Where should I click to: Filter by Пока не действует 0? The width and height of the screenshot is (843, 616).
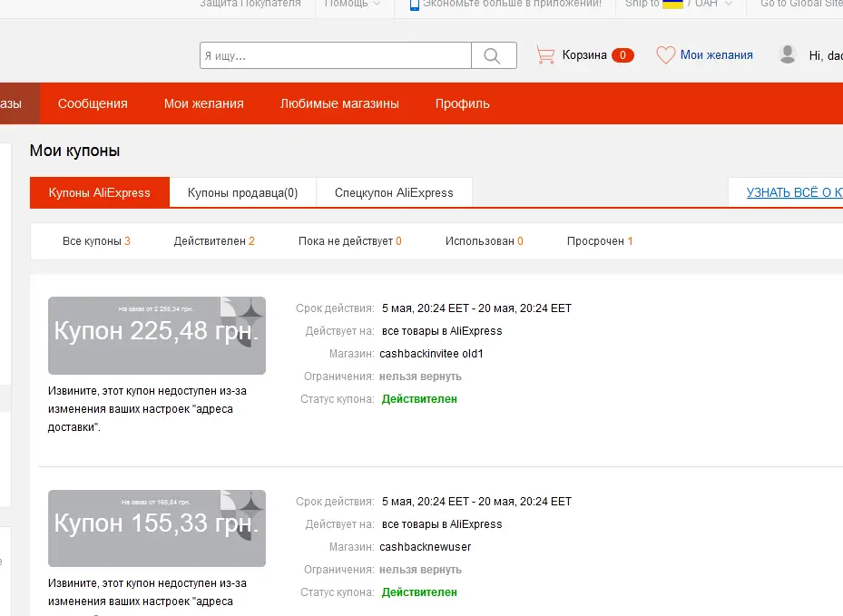[350, 240]
